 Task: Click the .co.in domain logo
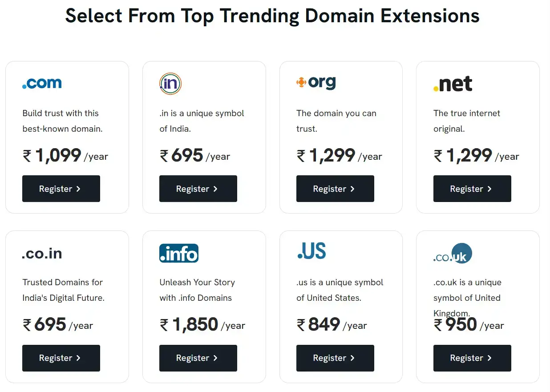[42, 254]
